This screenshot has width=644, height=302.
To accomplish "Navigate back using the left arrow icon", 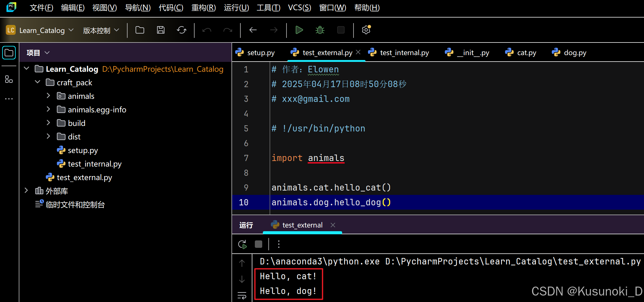I will (253, 30).
